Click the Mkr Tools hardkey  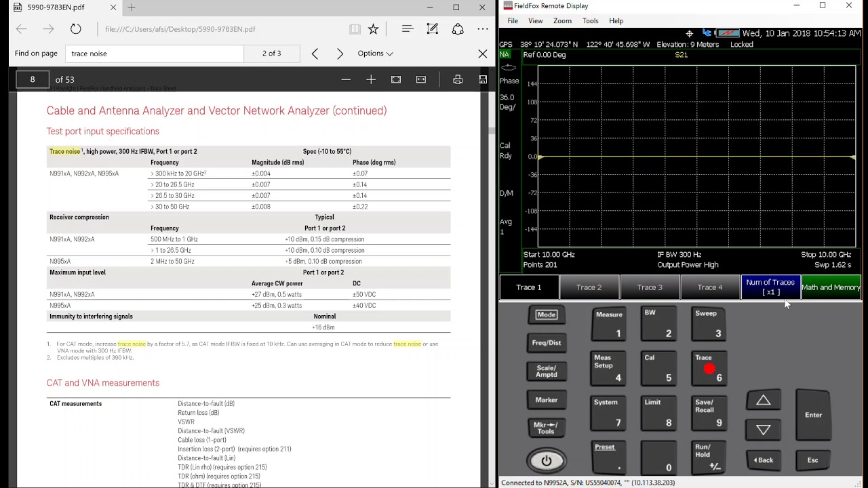pos(546,428)
